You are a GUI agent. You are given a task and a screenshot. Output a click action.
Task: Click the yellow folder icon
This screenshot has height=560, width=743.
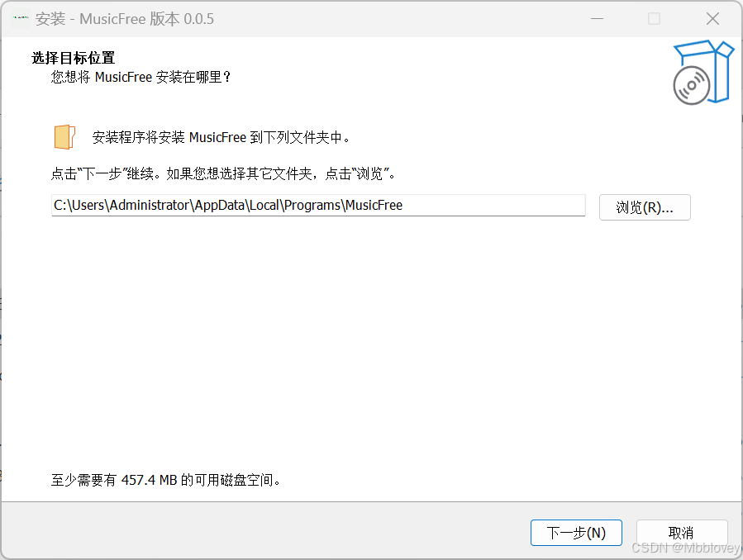(x=64, y=137)
